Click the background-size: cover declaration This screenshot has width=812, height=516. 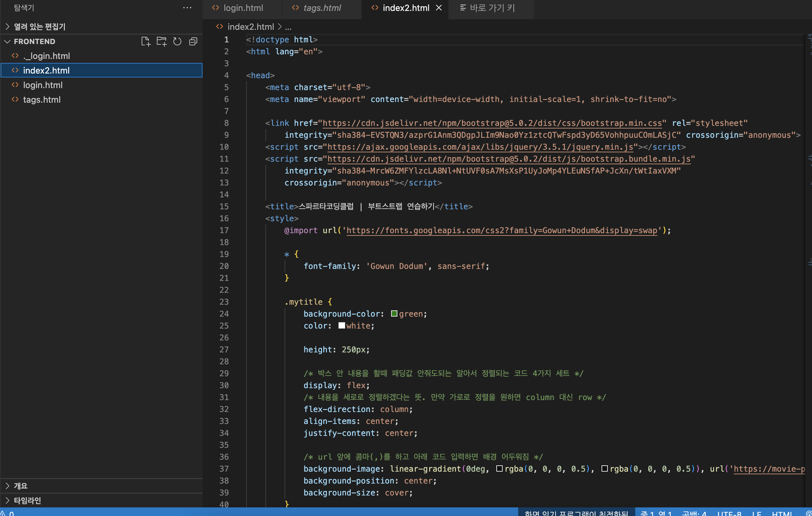[358, 493]
